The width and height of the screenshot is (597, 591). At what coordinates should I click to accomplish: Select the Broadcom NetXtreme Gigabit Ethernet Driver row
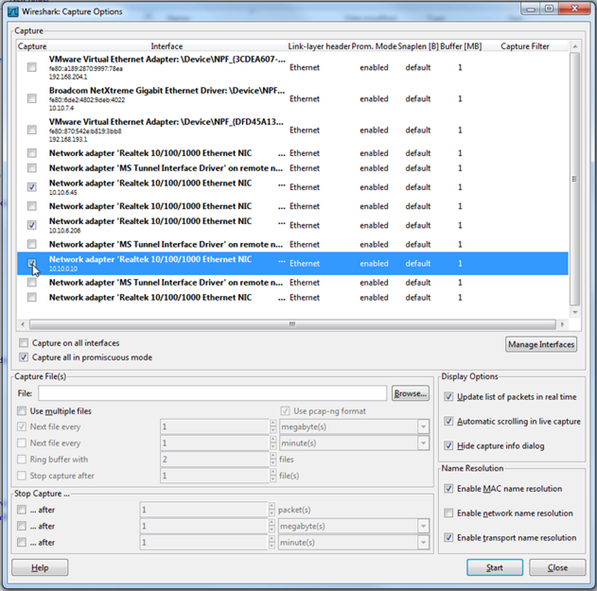292,99
